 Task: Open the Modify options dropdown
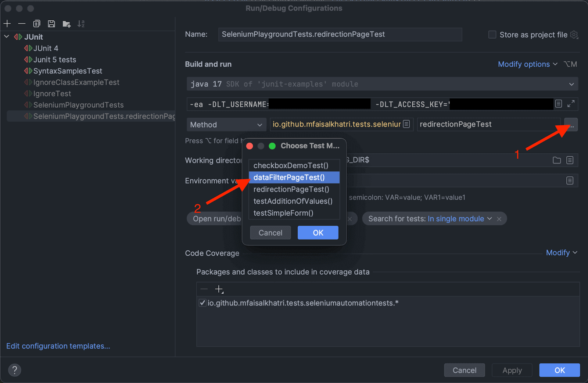[x=527, y=64]
